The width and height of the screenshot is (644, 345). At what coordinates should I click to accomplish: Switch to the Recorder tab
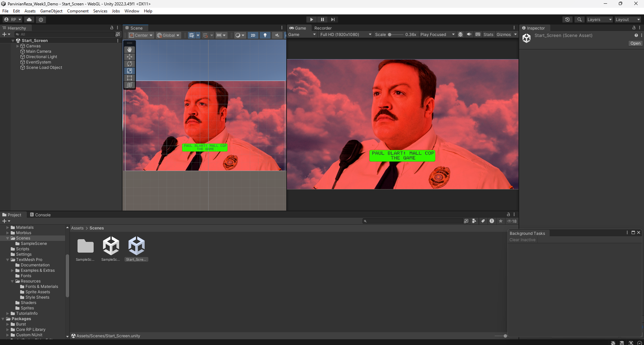pos(323,28)
